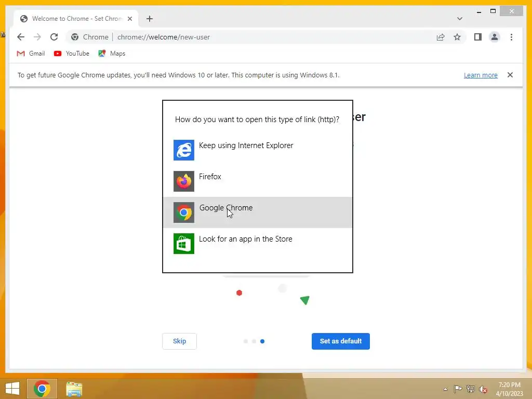Click the forward navigation arrow

coord(37,37)
